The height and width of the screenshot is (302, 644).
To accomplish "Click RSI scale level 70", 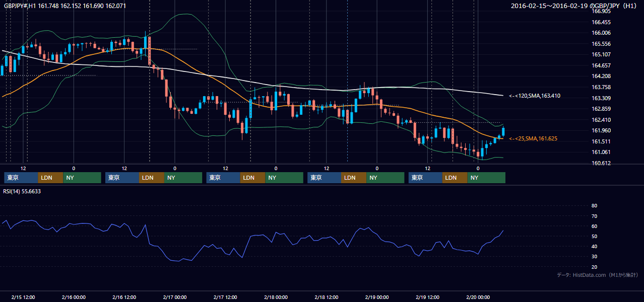I will click(x=594, y=216).
